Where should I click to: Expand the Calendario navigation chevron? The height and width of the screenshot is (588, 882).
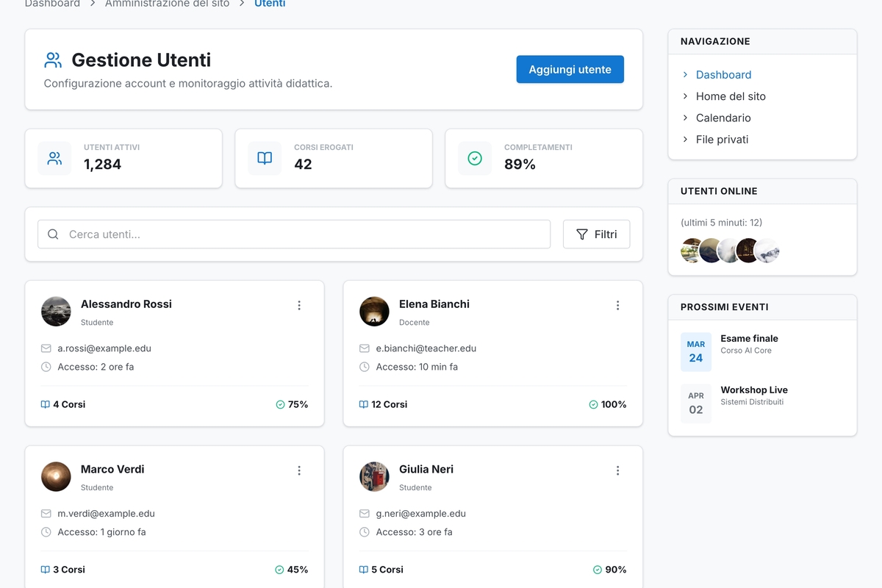click(685, 118)
